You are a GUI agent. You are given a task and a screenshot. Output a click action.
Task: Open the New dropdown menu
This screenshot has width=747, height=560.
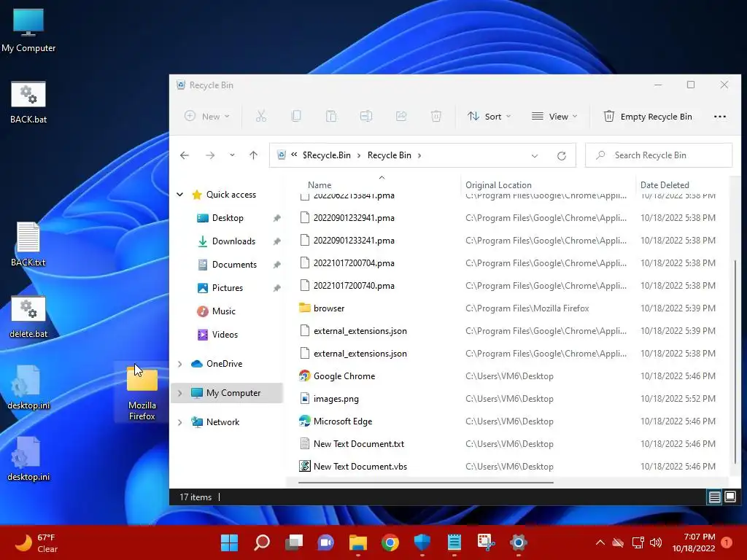click(207, 117)
